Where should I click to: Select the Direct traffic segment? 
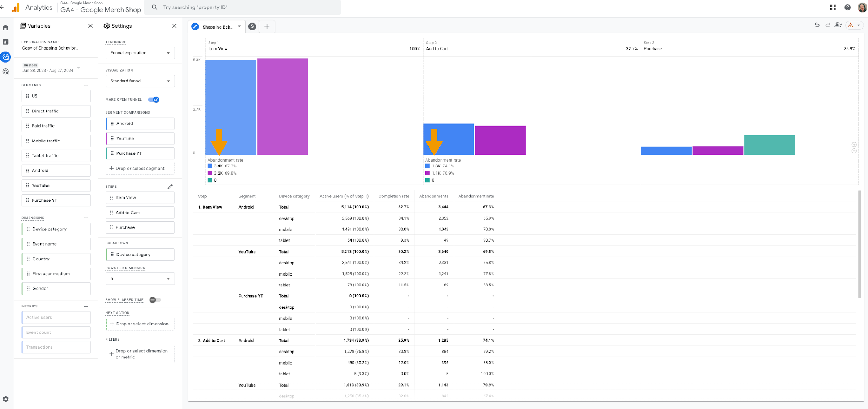click(x=56, y=111)
